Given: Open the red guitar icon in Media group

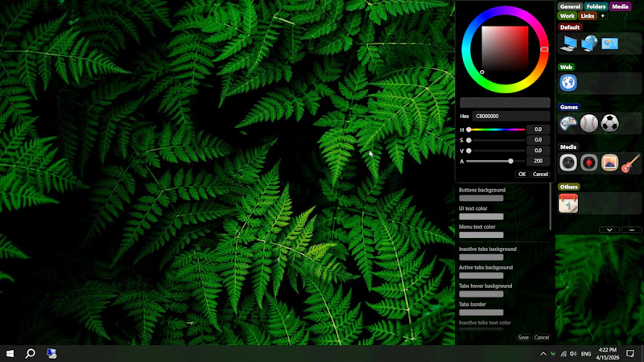Looking at the screenshot, I should 630,162.
